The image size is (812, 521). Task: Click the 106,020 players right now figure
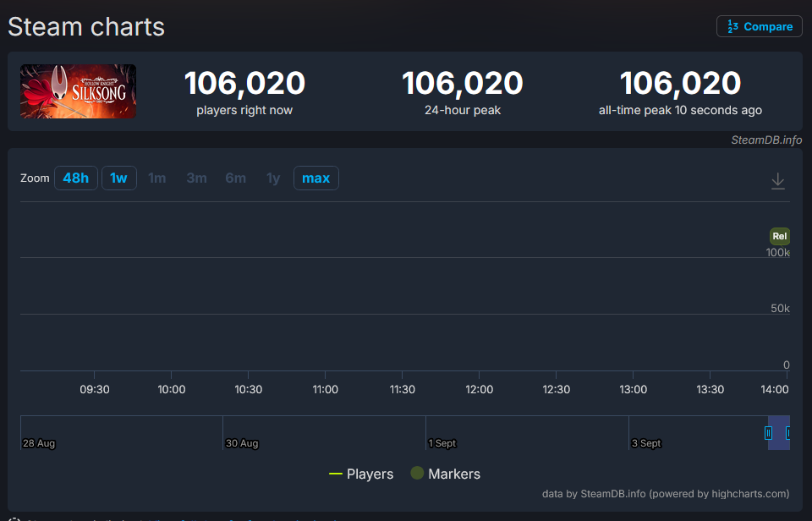tap(244, 84)
